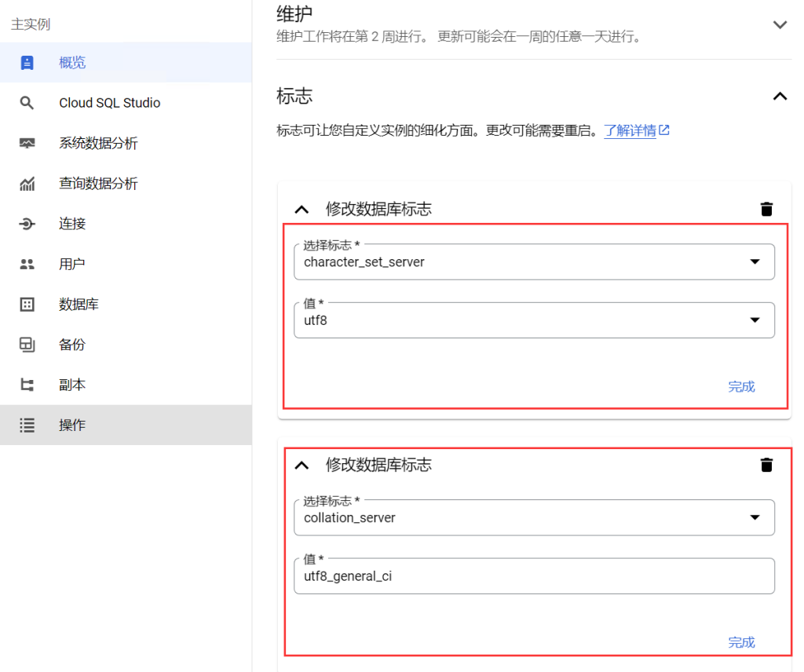Delete the character_set_server flag
This screenshot has height=672, width=804.
[x=766, y=209]
